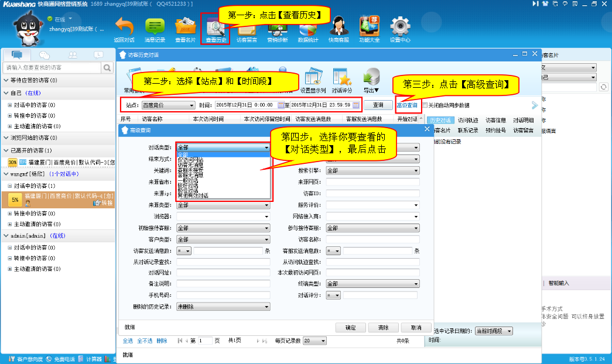Switch to the 访客信息 tab

coord(495,120)
